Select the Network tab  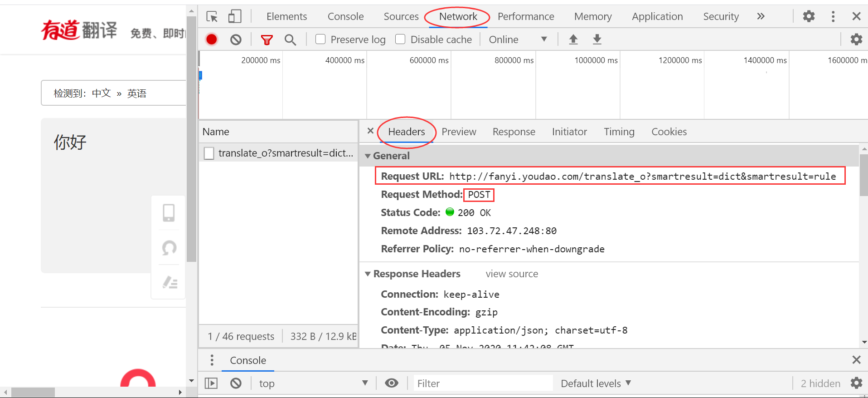pyautogui.click(x=458, y=17)
